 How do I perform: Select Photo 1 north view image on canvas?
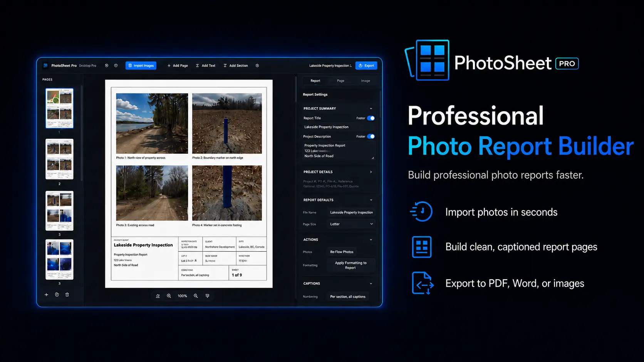pyautogui.click(x=152, y=123)
